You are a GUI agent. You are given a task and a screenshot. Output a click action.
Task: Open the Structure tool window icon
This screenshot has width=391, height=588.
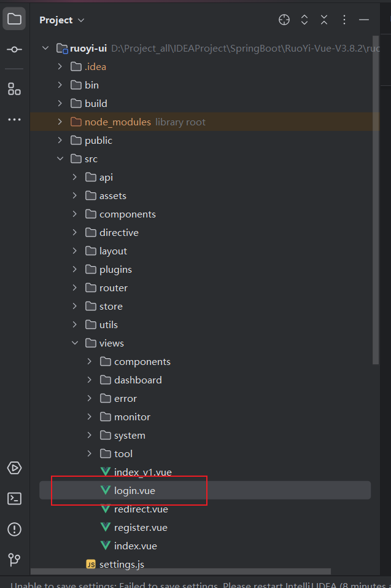pos(14,88)
